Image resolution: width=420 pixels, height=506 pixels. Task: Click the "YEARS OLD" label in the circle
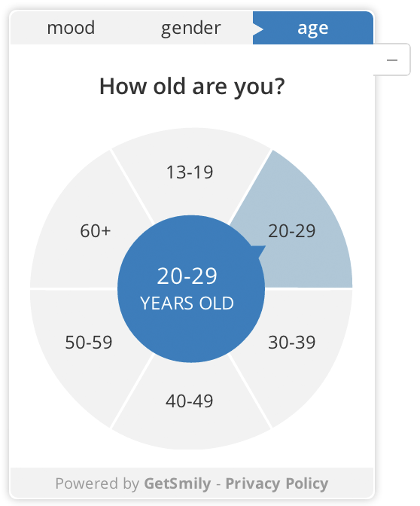pyautogui.click(x=187, y=303)
